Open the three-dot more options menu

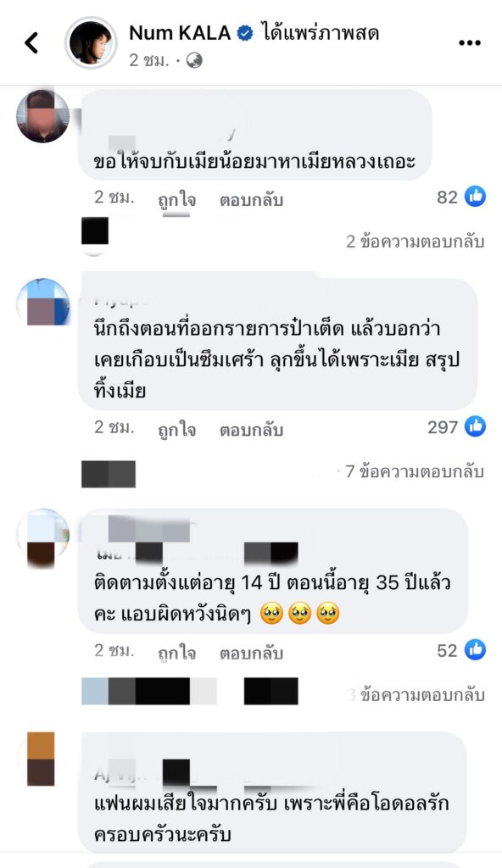pos(469,43)
